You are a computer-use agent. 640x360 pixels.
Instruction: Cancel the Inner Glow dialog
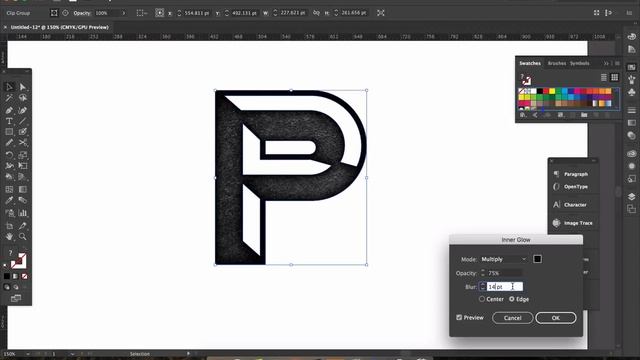(x=512, y=318)
